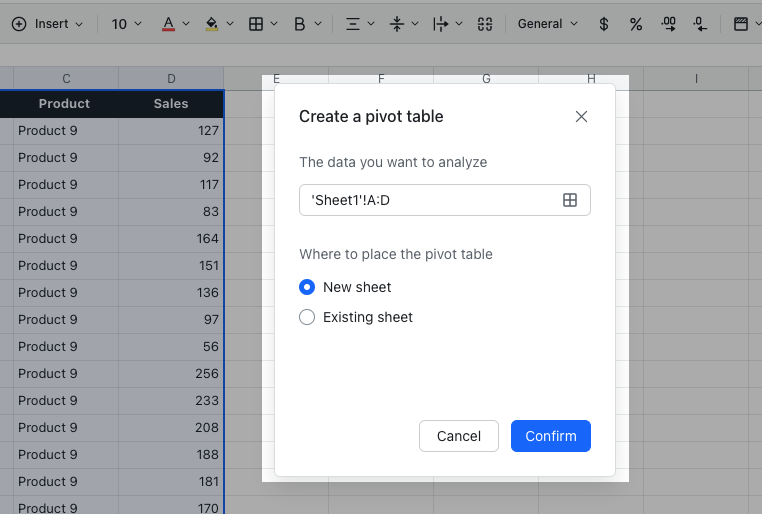Select the Existing sheet radio option
Screen dimensions: 762x514
pos(307,317)
